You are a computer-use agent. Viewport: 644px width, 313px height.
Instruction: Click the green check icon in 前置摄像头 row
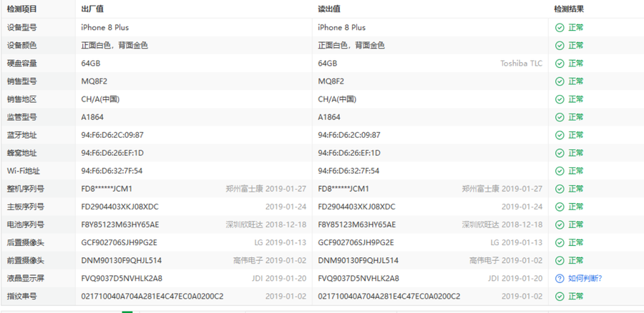click(560, 261)
